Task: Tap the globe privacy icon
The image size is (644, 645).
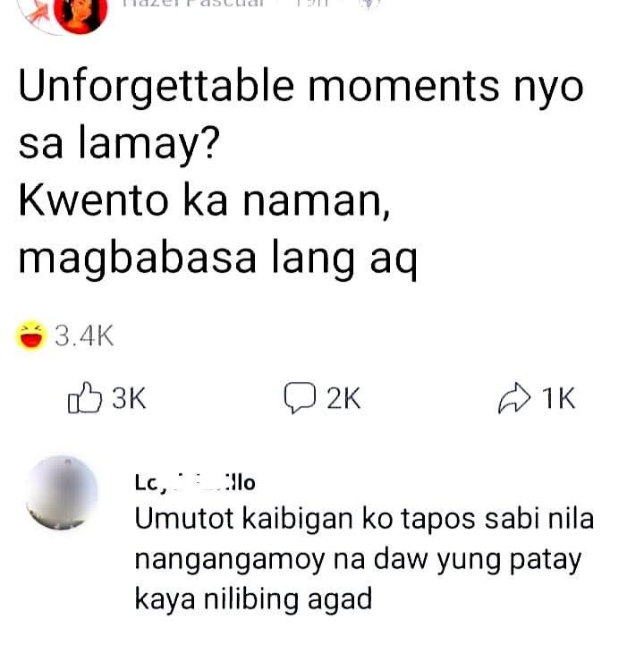Action: pyautogui.click(x=369, y=3)
